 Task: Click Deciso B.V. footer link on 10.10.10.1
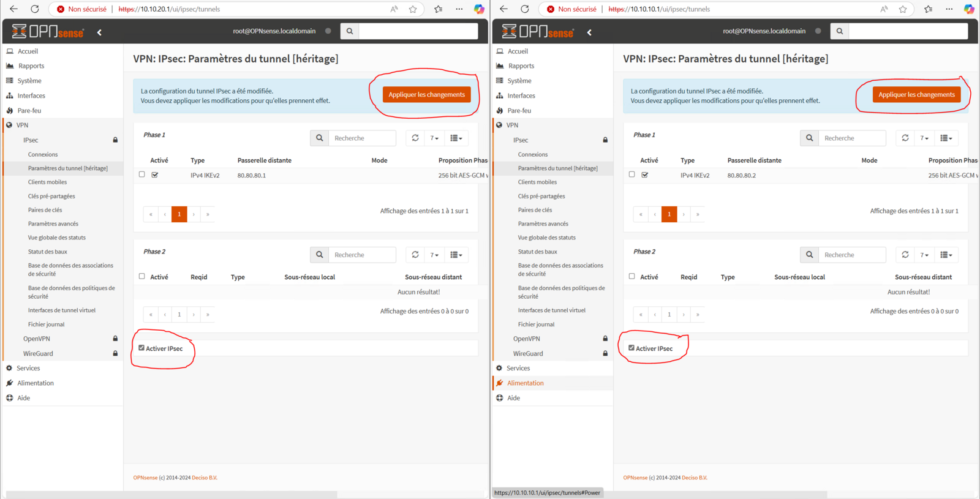click(694, 478)
